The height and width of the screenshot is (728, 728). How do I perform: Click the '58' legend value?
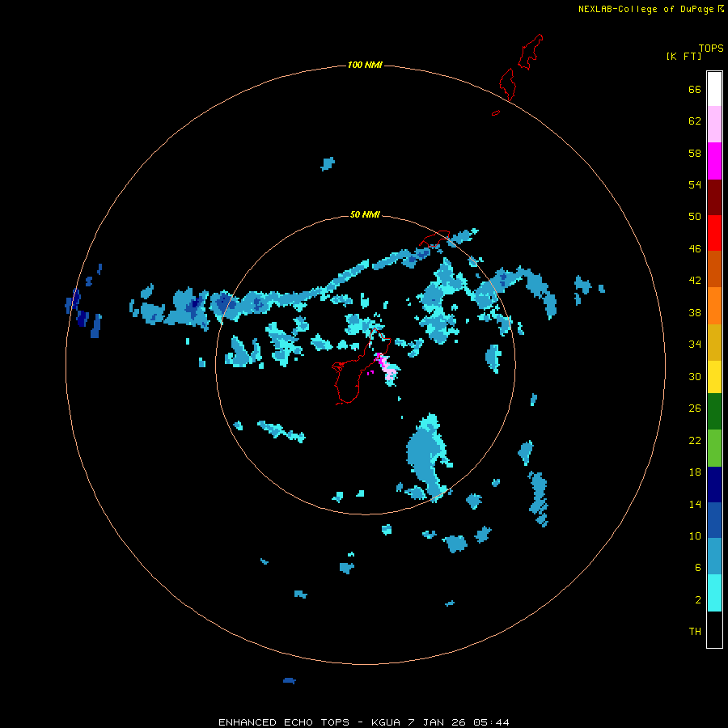pos(695,153)
